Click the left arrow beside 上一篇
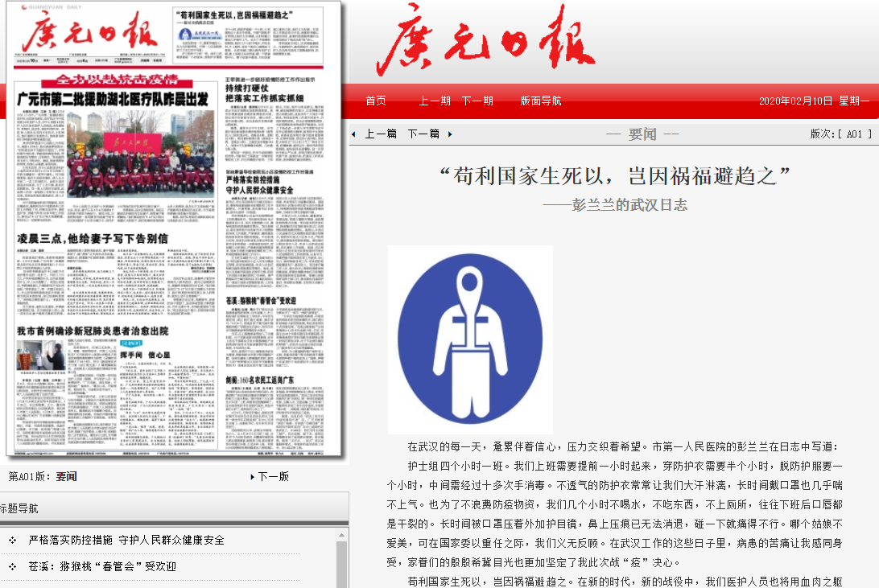The height and width of the screenshot is (588, 879). [353, 134]
